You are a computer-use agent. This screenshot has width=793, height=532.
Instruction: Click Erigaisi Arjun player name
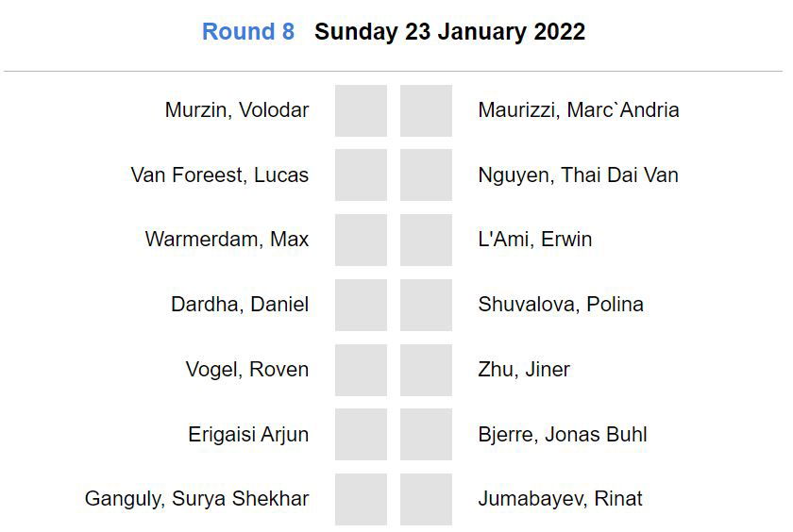coord(248,434)
